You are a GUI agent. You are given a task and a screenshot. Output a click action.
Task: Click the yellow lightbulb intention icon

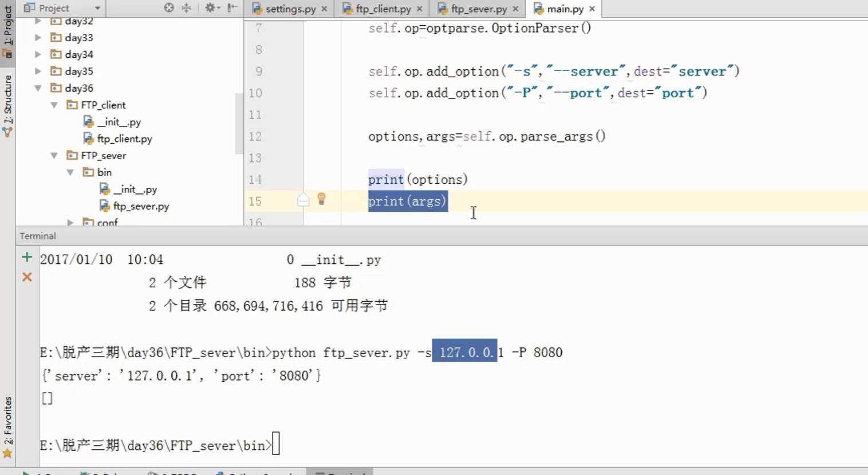click(321, 199)
